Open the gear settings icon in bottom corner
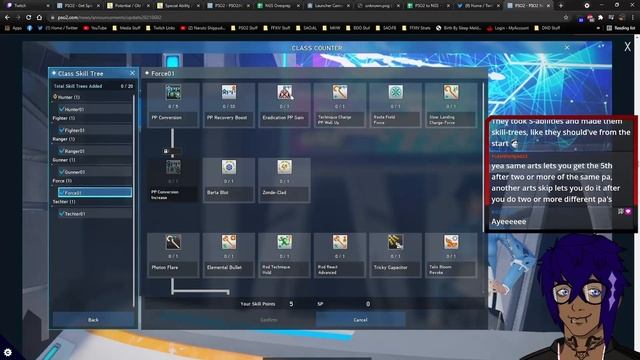640x360 pixels. (8, 352)
